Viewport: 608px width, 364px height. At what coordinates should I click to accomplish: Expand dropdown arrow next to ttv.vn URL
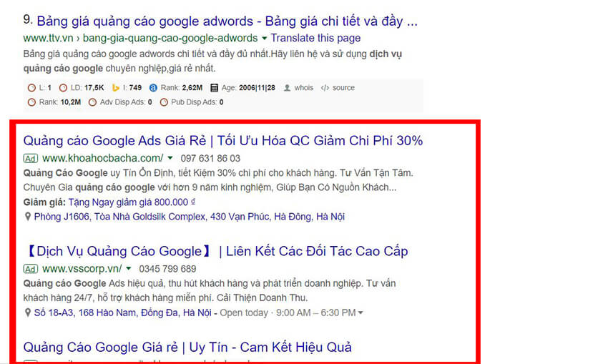coord(265,38)
